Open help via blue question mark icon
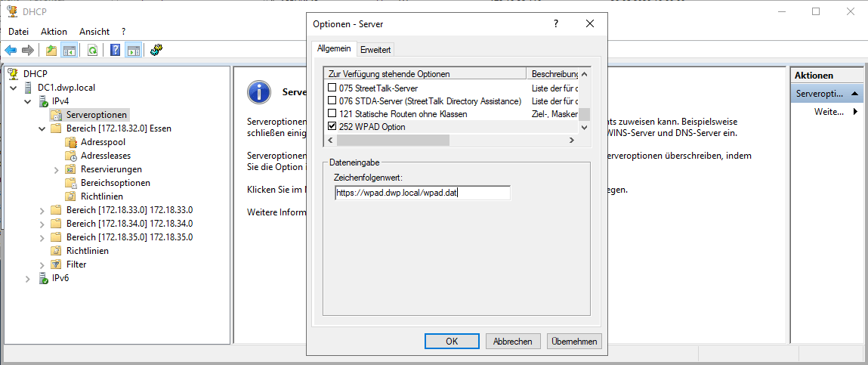 pos(115,50)
